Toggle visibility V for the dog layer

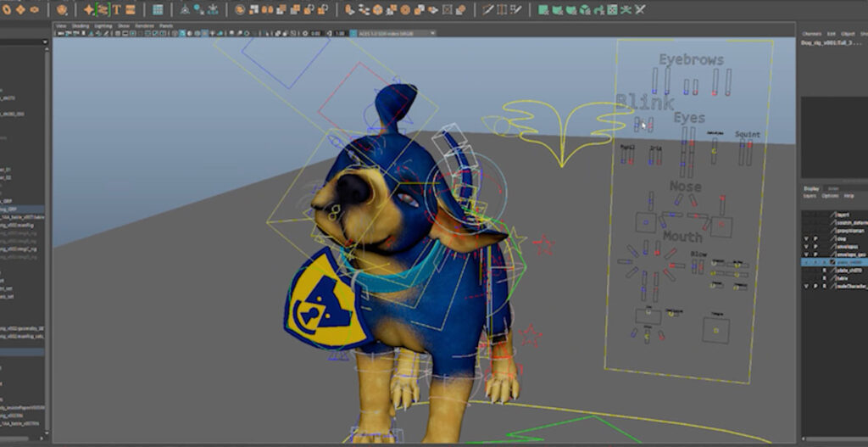[805, 239]
